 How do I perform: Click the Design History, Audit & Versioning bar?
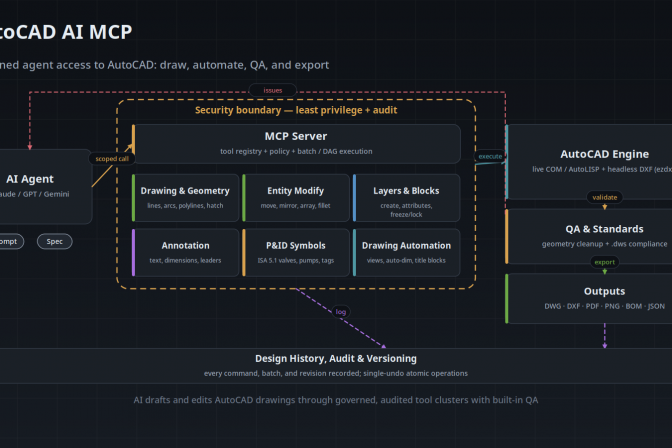click(336, 366)
